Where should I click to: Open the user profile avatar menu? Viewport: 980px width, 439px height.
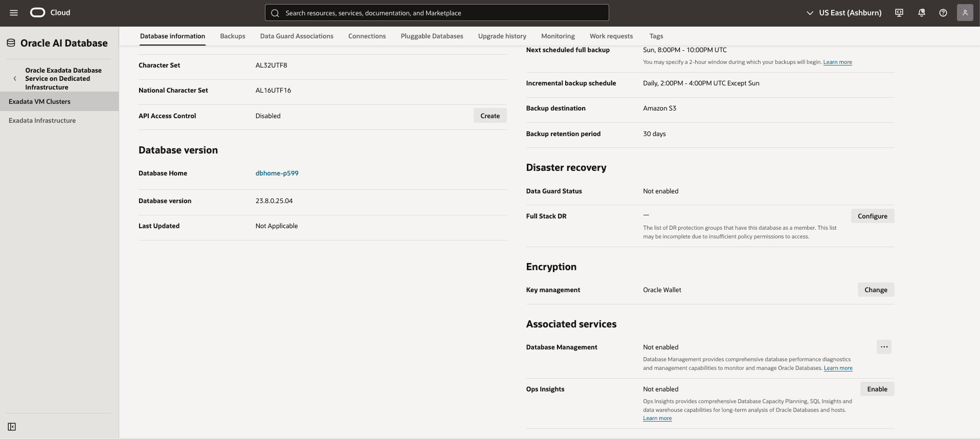coord(965,13)
